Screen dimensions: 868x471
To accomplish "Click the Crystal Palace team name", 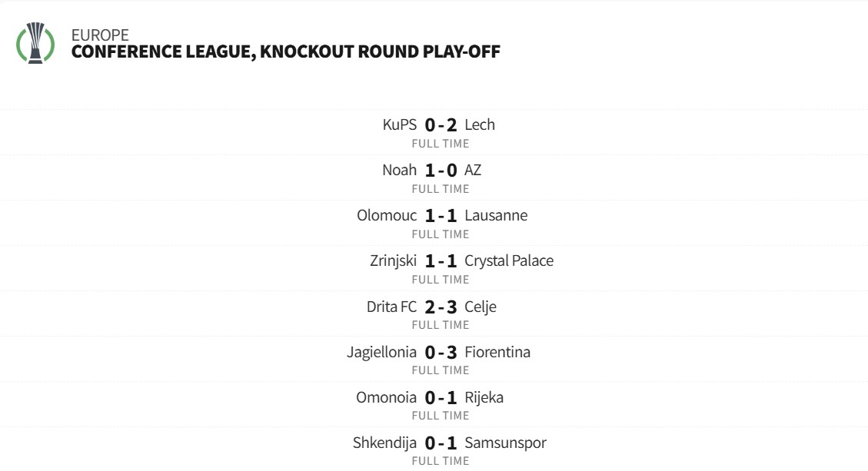I will tap(509, 260).
